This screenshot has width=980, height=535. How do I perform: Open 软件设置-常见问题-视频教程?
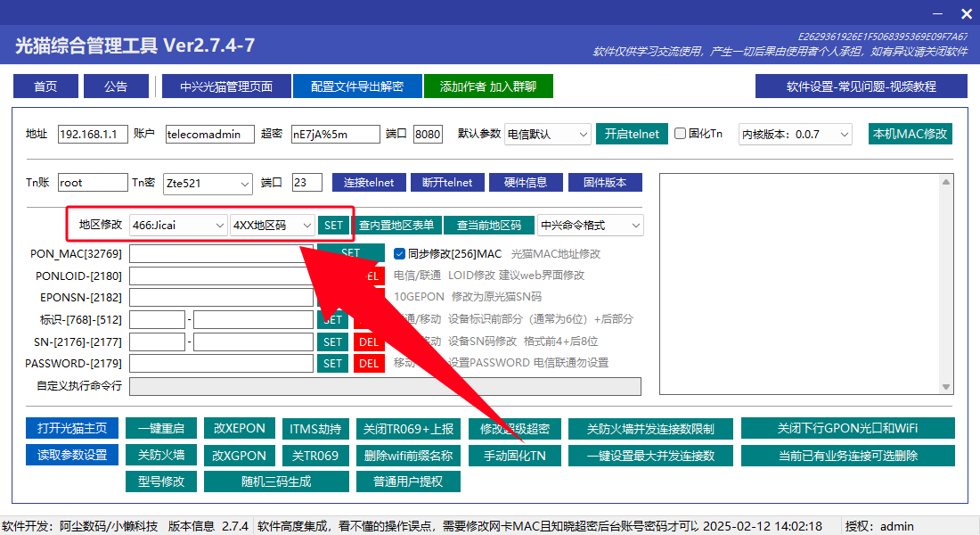coord(862,86)
